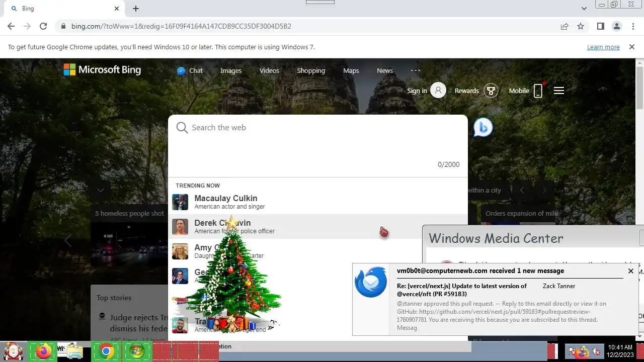Click Macaulay Culkin thumbnail
This screenshot has width=644, height=362.
coord(180,202)
